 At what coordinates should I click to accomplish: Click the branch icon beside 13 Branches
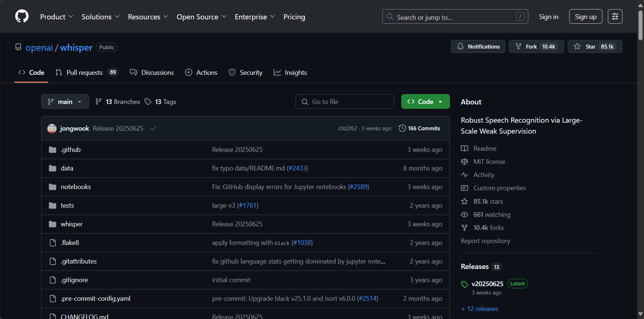point(98,101)
